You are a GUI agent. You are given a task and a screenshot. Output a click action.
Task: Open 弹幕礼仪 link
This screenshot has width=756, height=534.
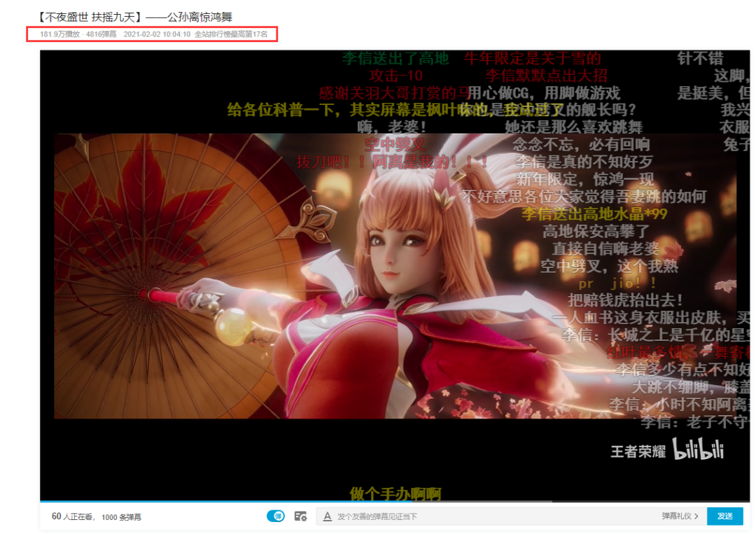[680, 517]
